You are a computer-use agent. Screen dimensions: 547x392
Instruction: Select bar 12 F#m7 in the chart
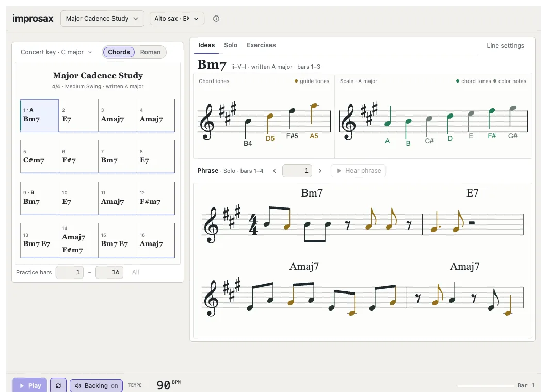pos(156,198)
